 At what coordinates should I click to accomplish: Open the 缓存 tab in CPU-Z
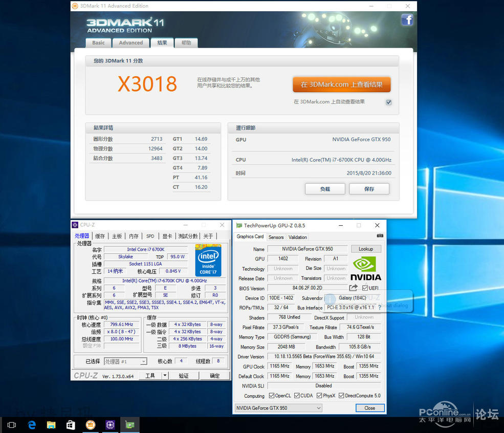100,236
